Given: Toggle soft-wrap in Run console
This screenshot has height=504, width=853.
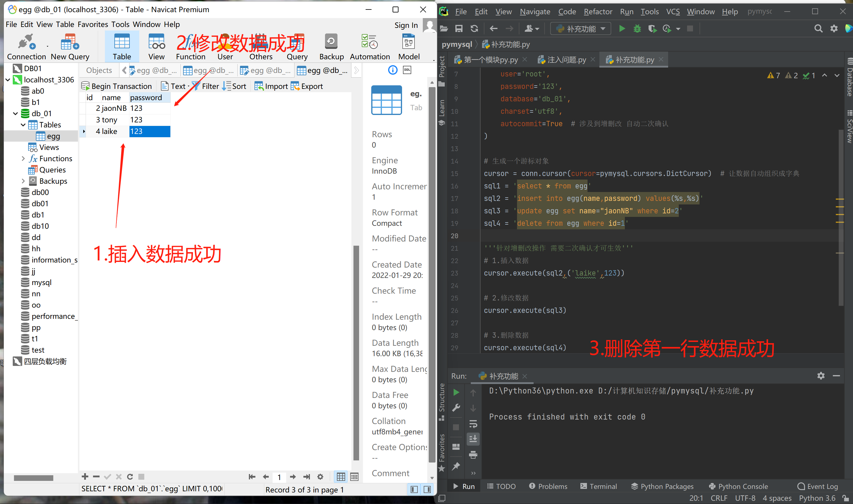Looking at the screenshot, I should (473, 424).
